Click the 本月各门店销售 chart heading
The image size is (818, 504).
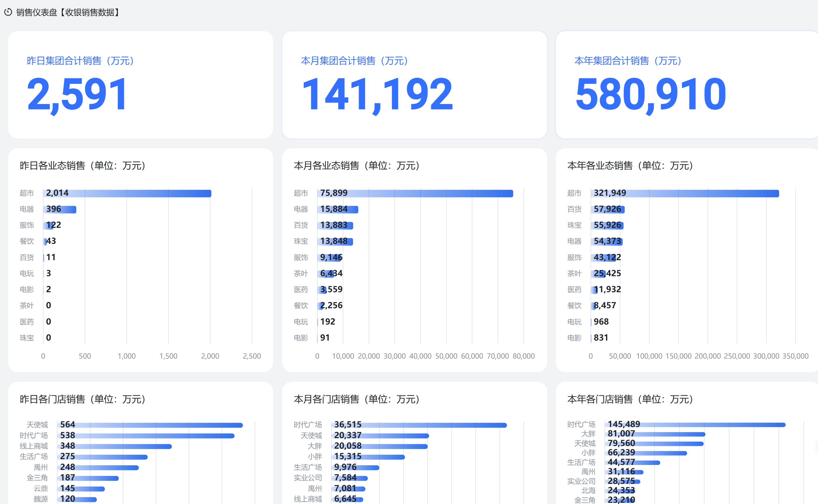356,399
